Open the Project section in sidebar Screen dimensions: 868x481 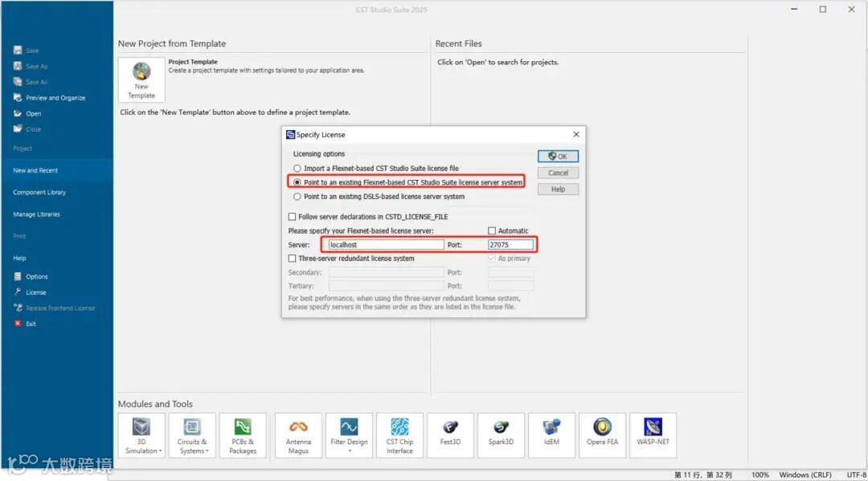23,149
